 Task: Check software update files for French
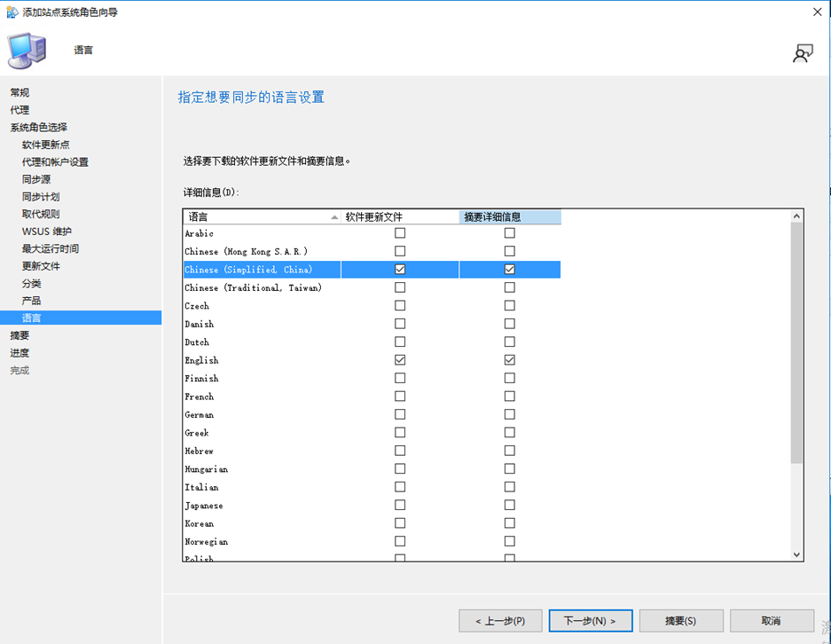point(400,397)
